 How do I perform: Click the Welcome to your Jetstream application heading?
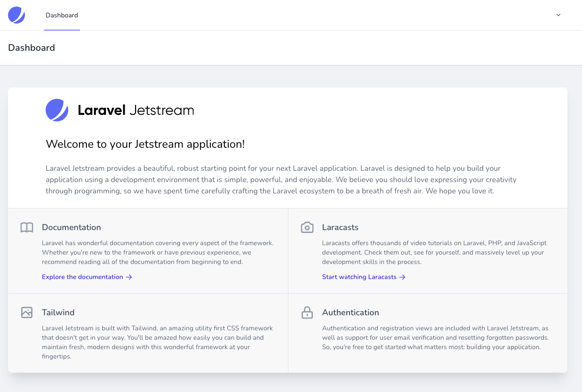tap(145, 144)
